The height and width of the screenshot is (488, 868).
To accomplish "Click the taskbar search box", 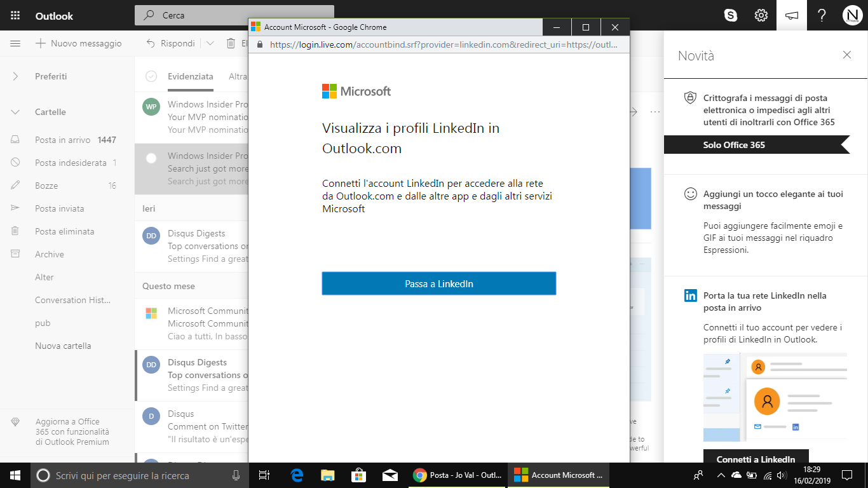I will (140, 475).
